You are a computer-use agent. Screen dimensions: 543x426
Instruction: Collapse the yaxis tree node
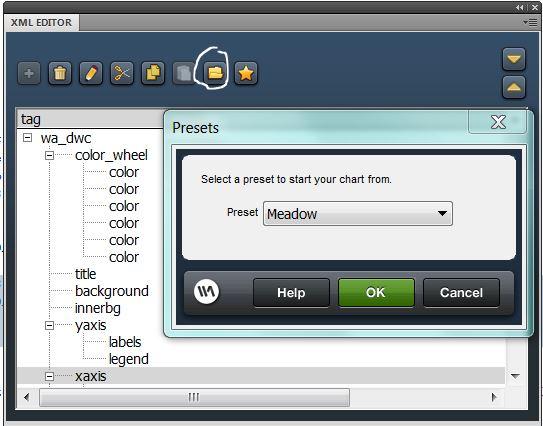tap(50, 325)
